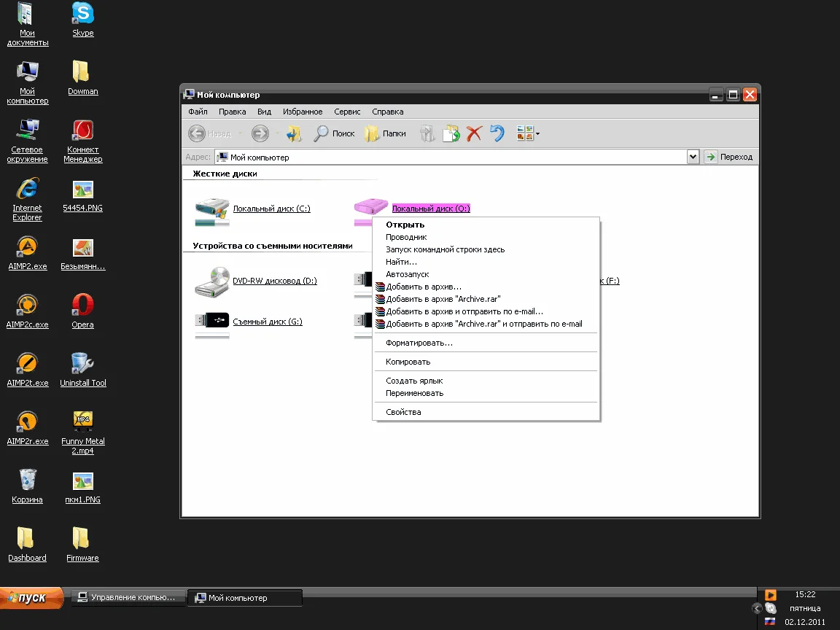Screen dimensions: 840x630
Task: Click the orange tray icon near clock
Action: (770, 595)
